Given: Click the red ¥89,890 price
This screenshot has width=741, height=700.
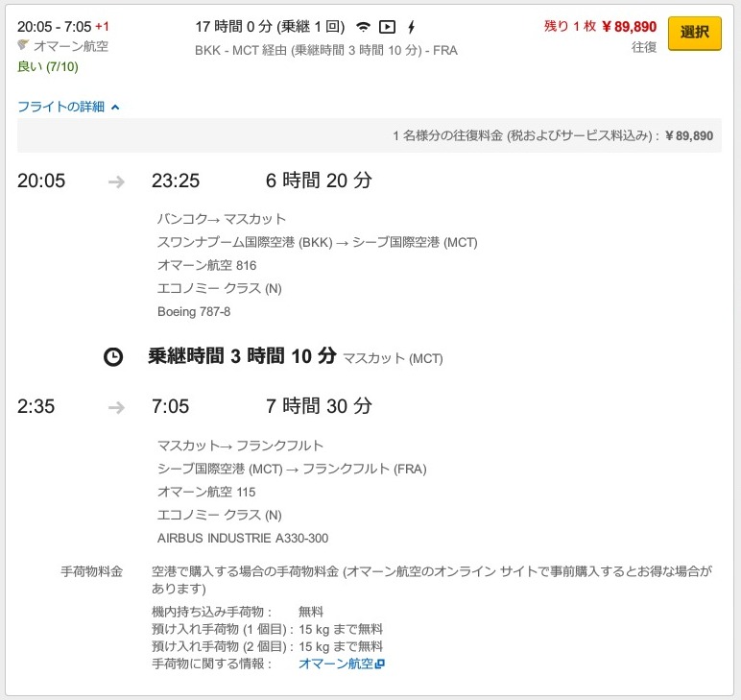Looking at the screenshot, I should pyautogui.click(x=629, y=27).
